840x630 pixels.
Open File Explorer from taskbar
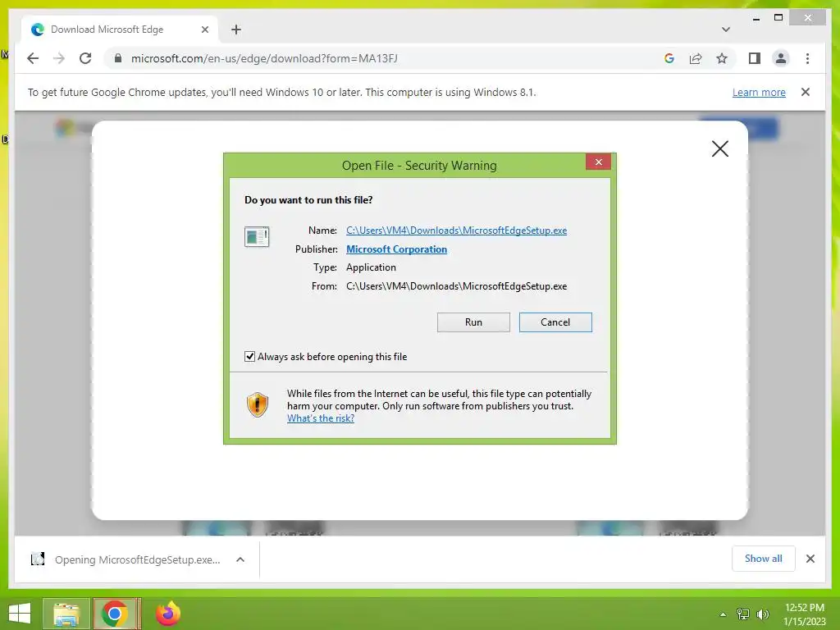pyautogui.click(x=66, y=614)
